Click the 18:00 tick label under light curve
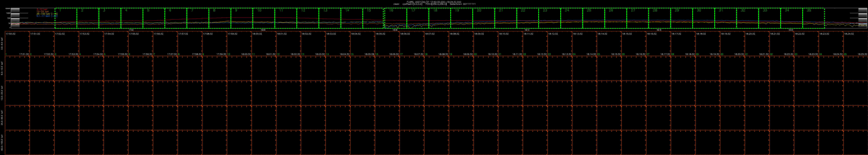The width and height of the screenshot is (868, 155). (x=264, y=30)
